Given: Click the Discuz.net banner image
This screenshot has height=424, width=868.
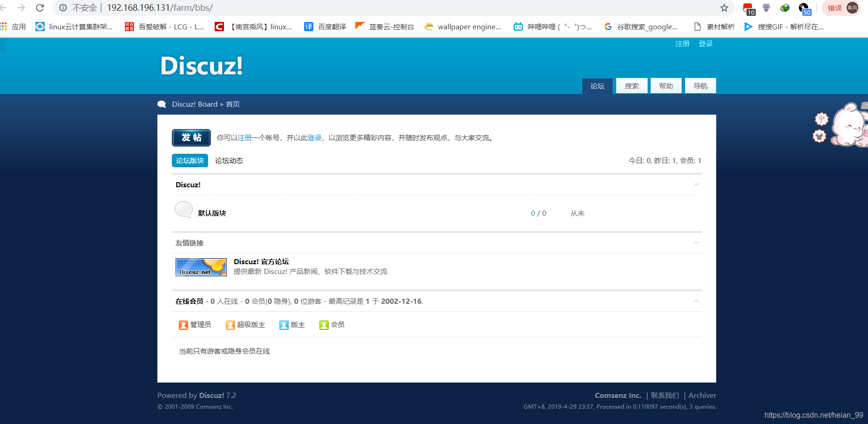Looking at the screenshot, I should [x=201, y=267].
